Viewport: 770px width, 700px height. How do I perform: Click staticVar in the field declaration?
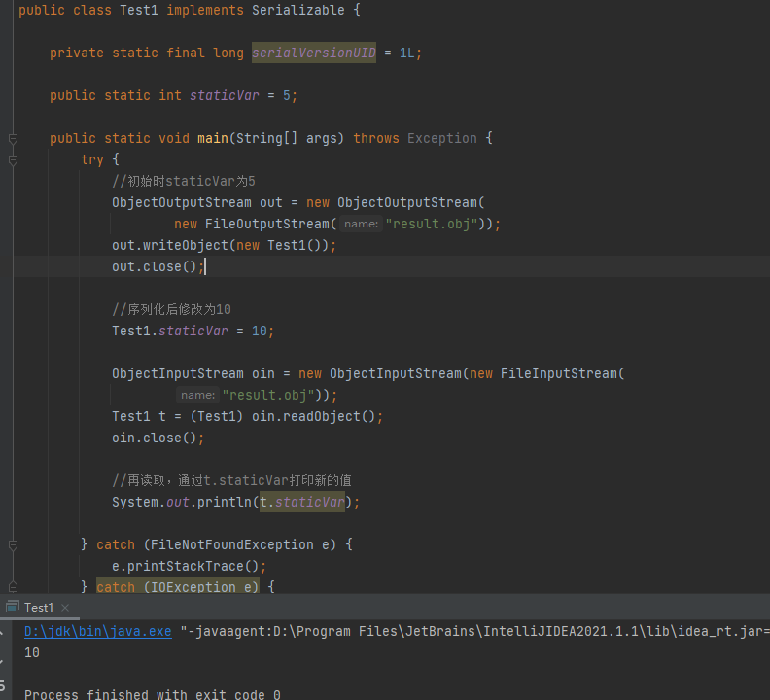click(x=224, y=95)
